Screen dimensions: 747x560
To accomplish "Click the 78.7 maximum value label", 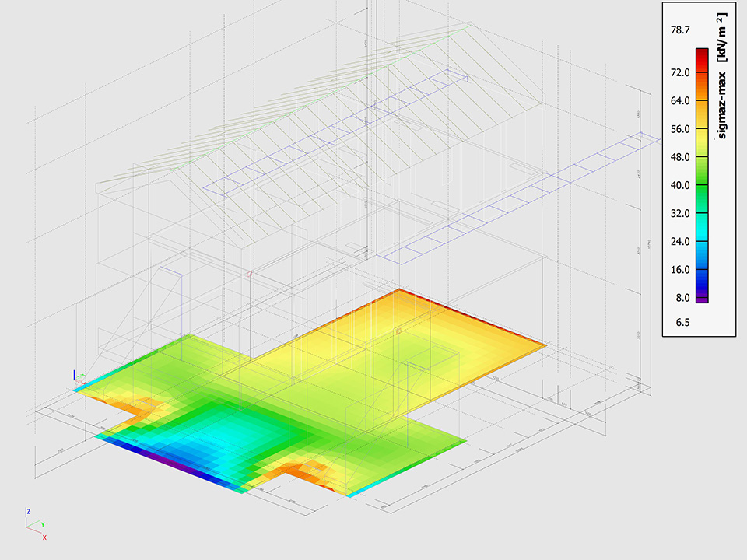I will pyautogui.click(x=679, y=30).
